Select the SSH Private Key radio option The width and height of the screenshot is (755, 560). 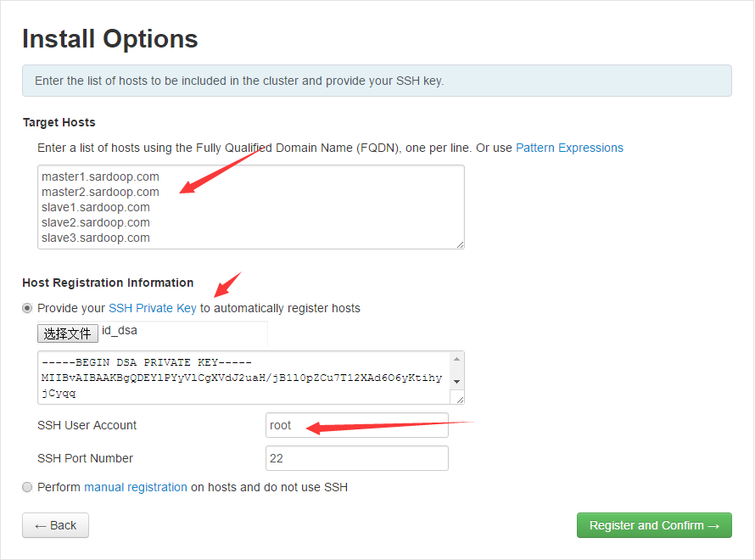pos(28,308)
